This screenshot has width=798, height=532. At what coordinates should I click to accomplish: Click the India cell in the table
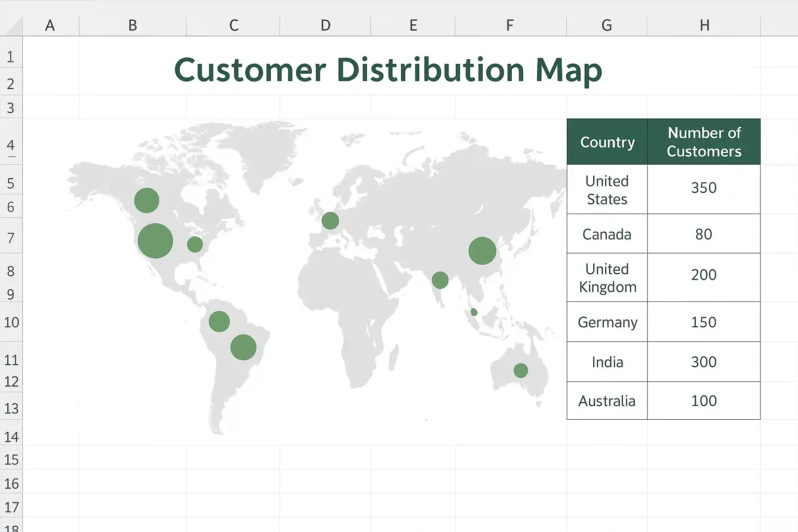[x=607, y=362]
